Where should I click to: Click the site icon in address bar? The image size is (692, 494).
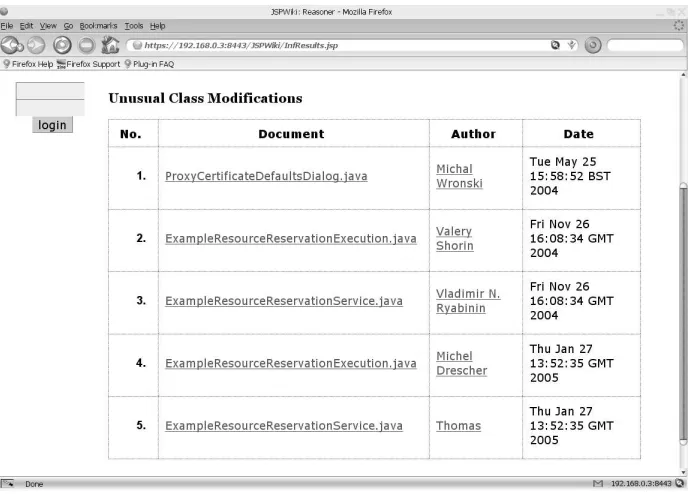[x=137, y=45]
